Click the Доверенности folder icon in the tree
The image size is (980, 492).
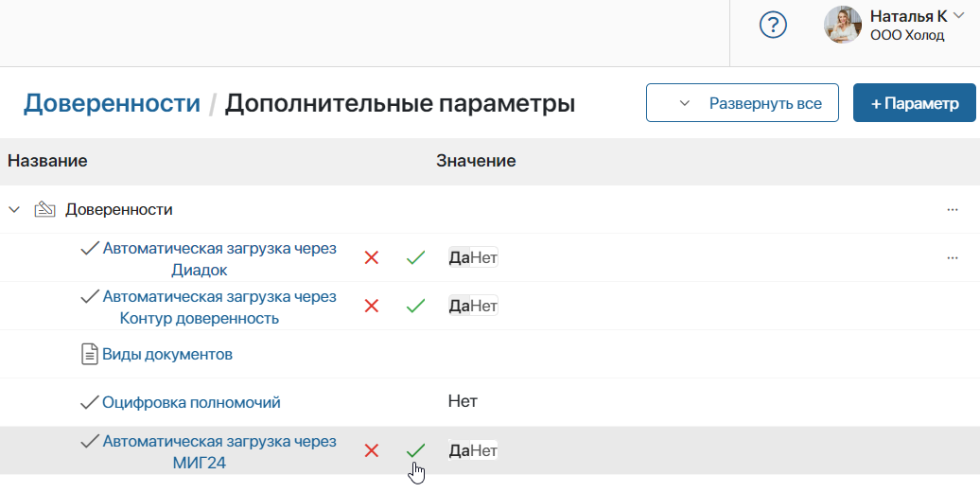coord(44,209)
